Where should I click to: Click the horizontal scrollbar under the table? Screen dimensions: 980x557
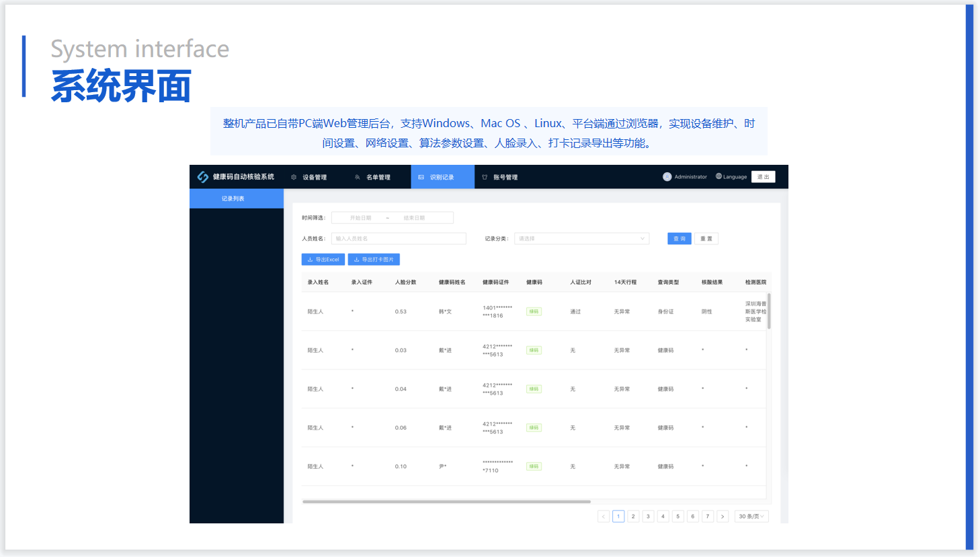click(446, 502)
